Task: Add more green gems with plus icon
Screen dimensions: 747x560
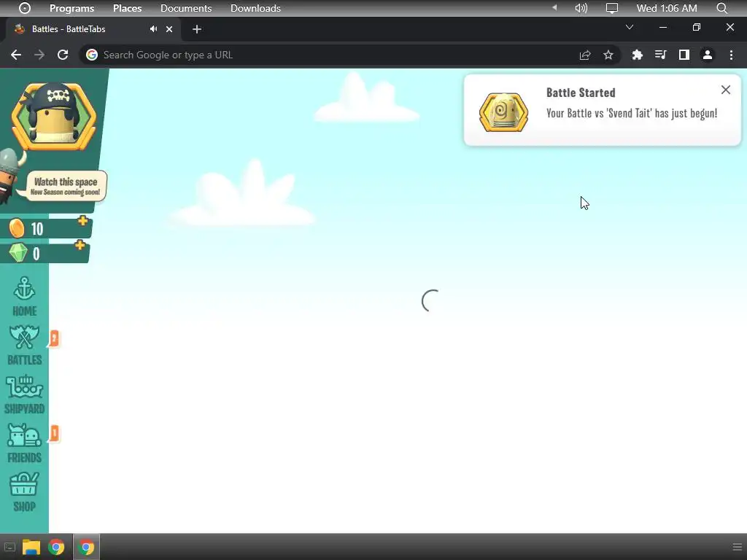Action: 80,245
